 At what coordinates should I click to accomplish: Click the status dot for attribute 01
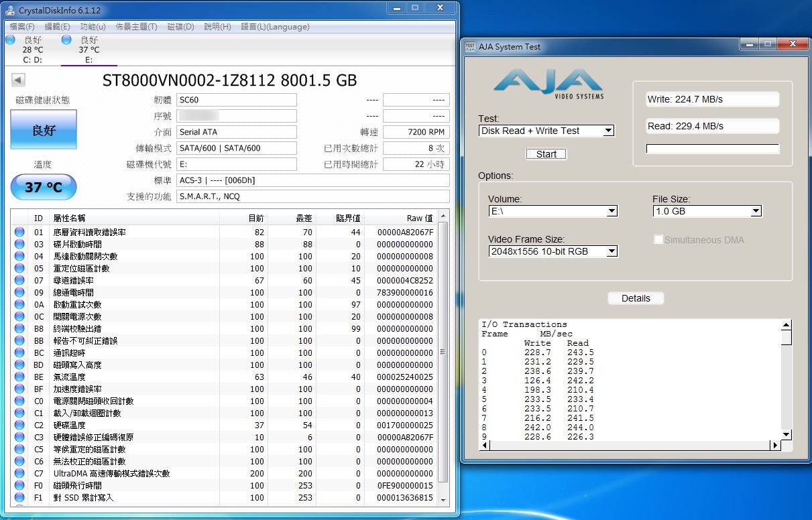pyautogui.click(x=19, y=232)
